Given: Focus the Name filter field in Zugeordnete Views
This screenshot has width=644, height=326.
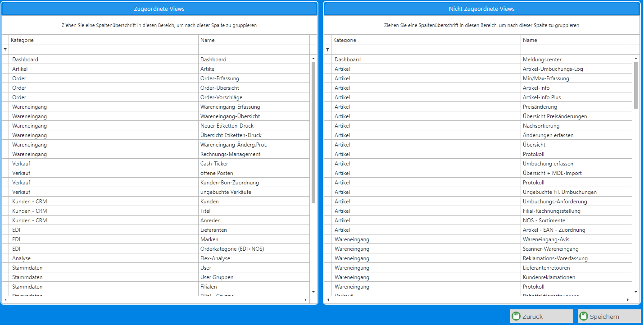Looking at the screenshot, I should 254,50.
